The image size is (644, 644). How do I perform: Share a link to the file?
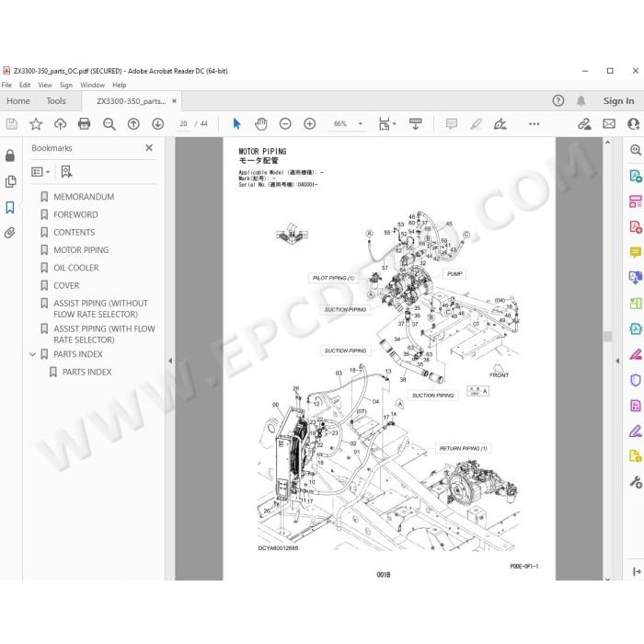[x=584, y=123]
